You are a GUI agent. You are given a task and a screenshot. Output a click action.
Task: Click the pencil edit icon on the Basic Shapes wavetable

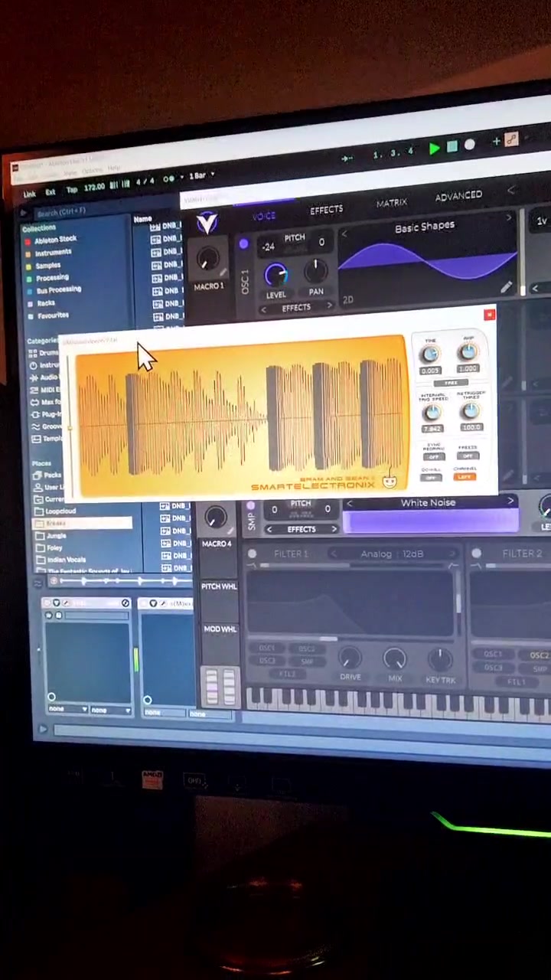(506, 287)
